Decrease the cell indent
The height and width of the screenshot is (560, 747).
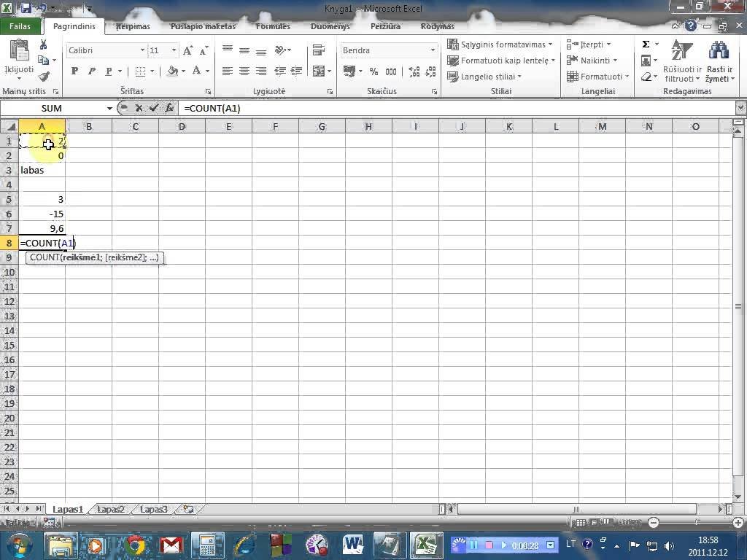click(280, 71)
